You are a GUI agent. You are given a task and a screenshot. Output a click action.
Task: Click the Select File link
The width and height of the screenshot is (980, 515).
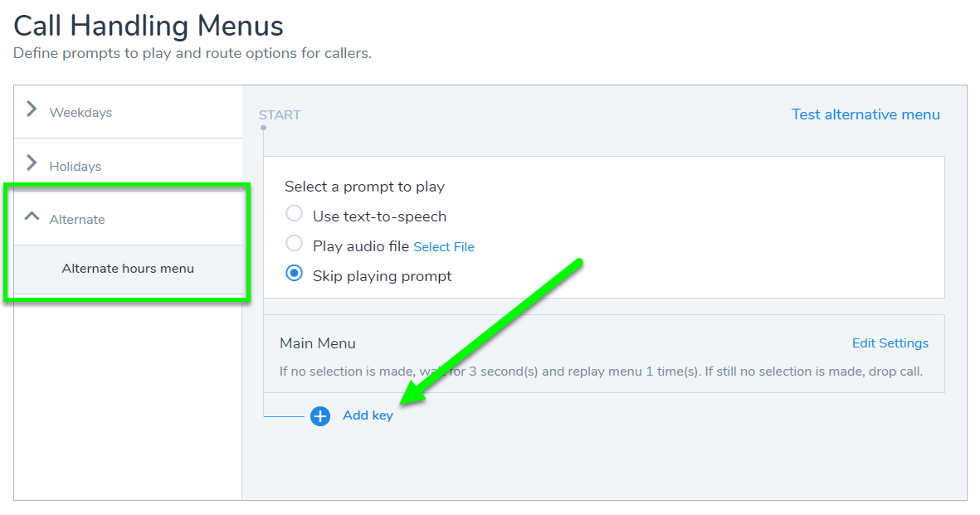tap(444, 247)
